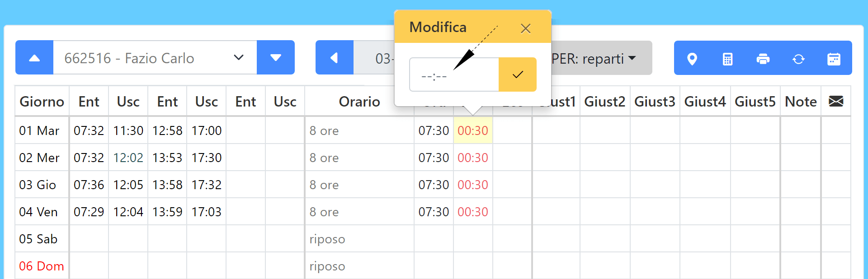The height and width of the screenshot is (279, 868).
Task: Click the time input field in Modifica
Action: point(454,74)
